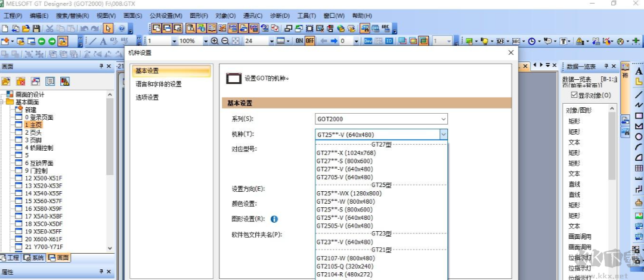Click the undo arrow icon

click(84, 29)
